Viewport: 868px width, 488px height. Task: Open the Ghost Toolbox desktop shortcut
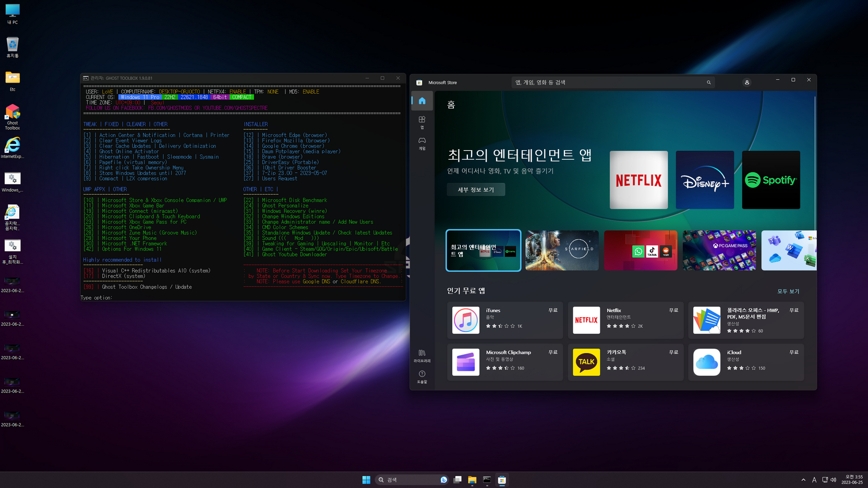tap(13, 117)
